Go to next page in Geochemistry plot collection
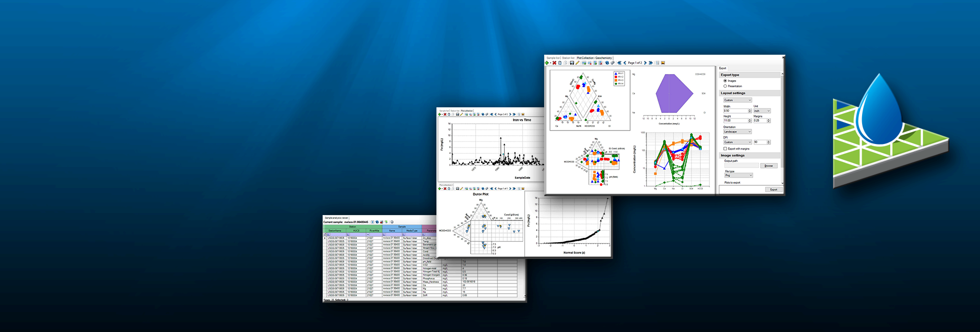This screenshot has width=980, height=332. (x=645, y=63)
